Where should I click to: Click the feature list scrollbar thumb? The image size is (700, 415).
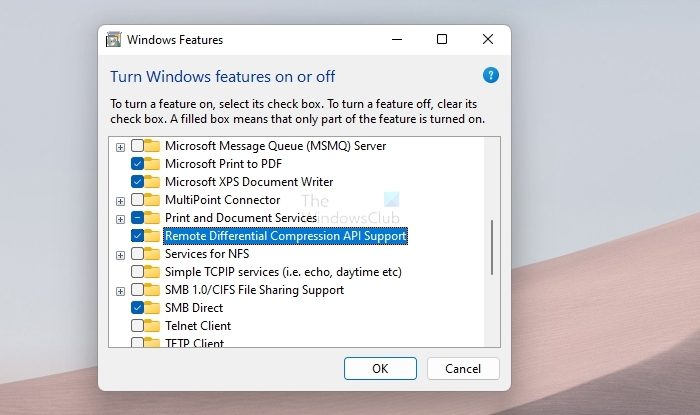(x=492, y=247)
